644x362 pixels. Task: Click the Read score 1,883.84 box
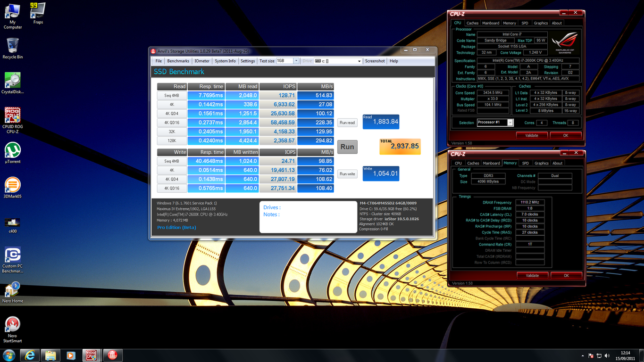coord(381,122)
